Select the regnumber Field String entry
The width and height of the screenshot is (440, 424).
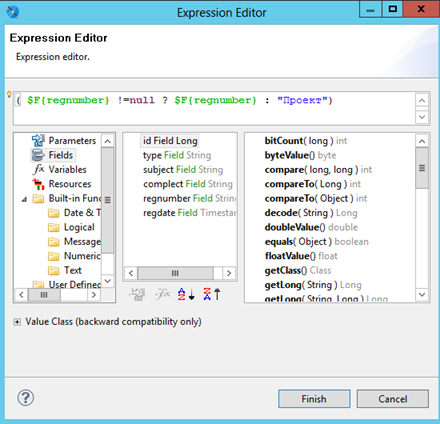click(x=190, y=198)
